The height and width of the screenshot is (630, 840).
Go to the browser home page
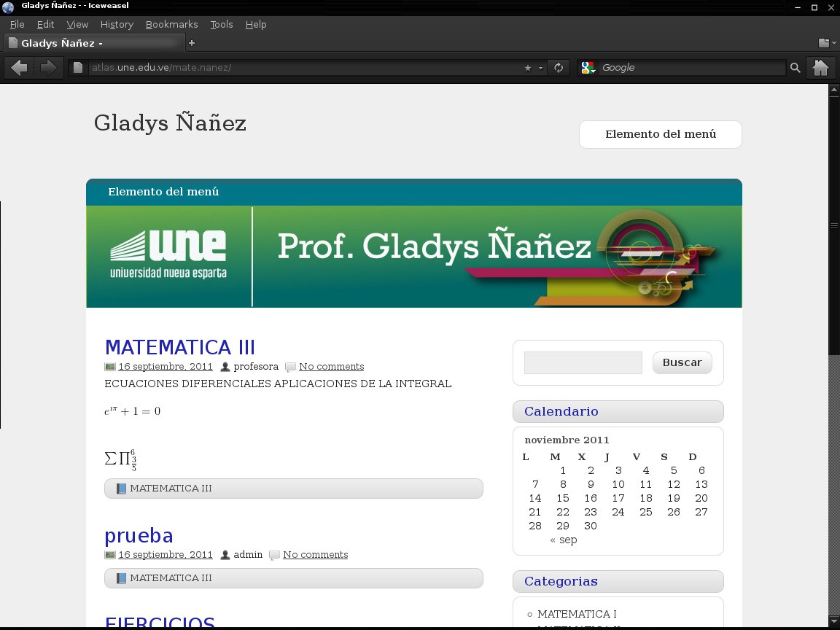(x=821, y=68)
